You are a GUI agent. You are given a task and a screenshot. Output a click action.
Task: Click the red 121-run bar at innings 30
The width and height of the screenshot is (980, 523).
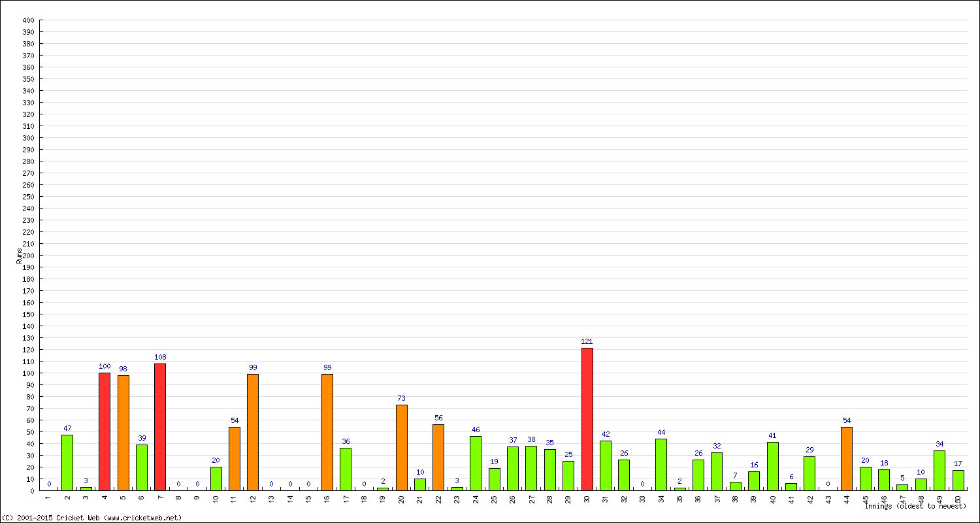pos(587,419)
